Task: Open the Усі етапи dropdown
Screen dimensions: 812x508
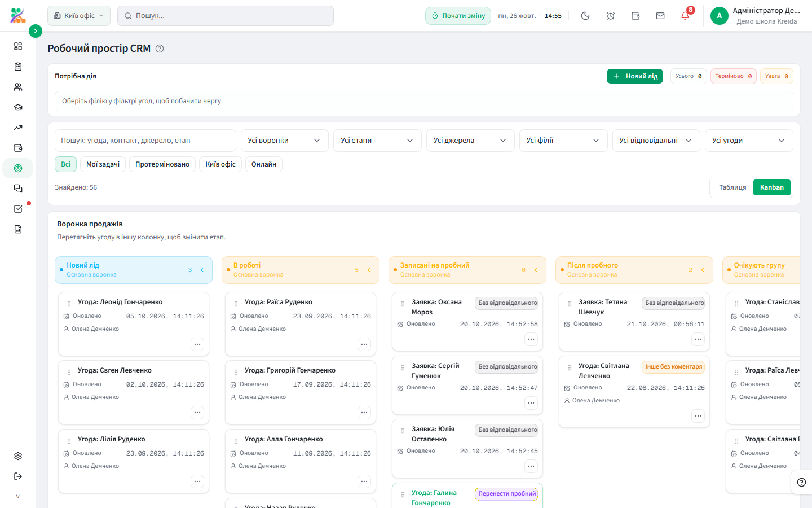Action: click(377, 141)
